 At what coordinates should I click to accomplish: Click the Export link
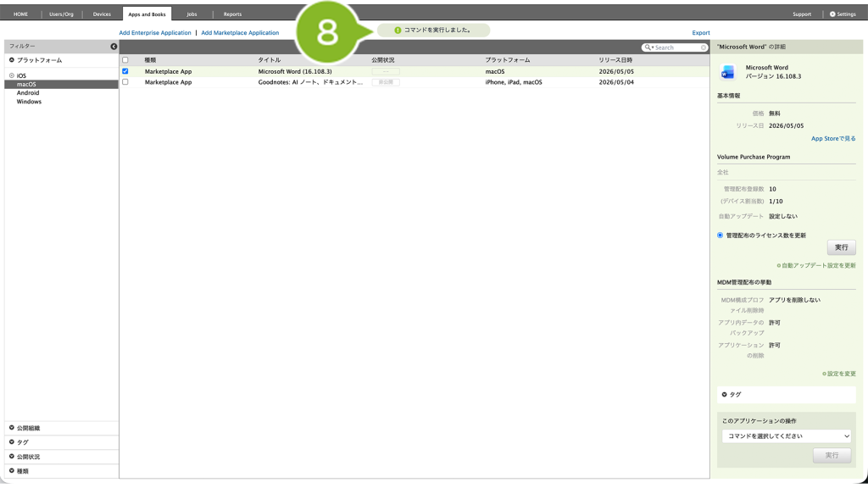pos(701,33)
